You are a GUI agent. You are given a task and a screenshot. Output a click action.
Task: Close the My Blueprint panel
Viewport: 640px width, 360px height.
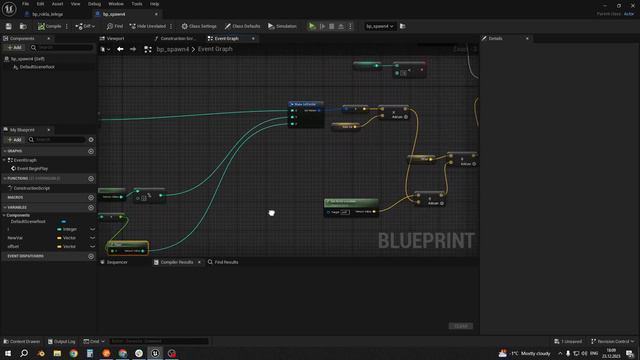49,130
